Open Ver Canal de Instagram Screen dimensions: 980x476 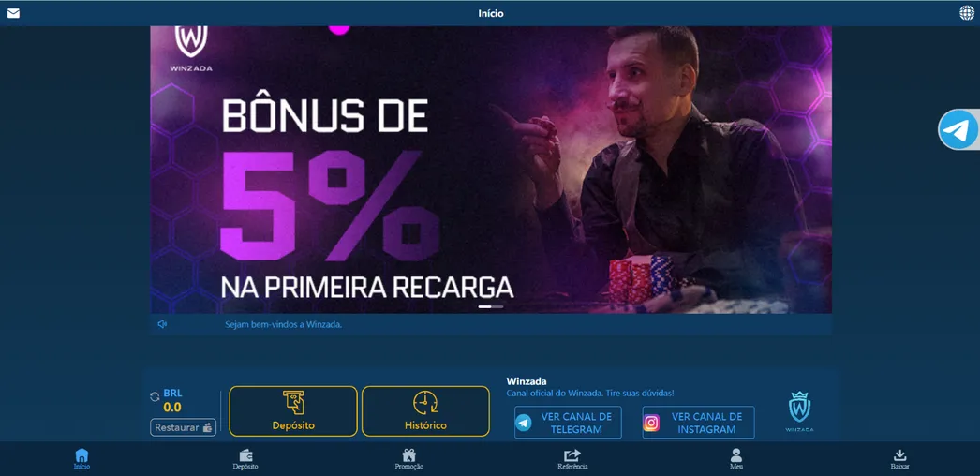pyautogui.click(x=698, y=423)
